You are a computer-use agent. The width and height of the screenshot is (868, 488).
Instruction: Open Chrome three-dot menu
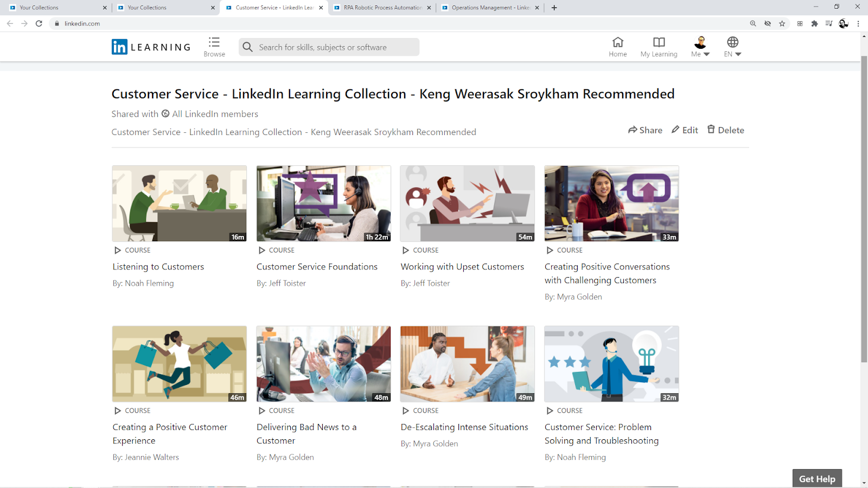pos(858,23)
